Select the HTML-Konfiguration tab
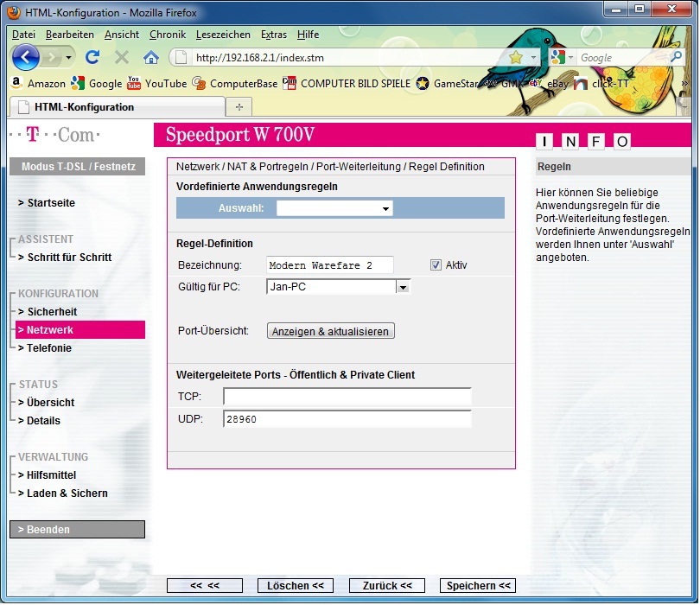The image size is (700, 605). 117,107
